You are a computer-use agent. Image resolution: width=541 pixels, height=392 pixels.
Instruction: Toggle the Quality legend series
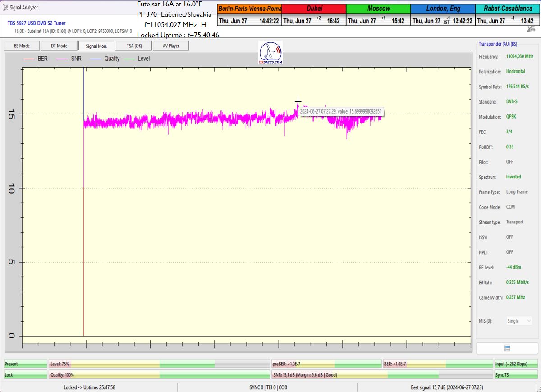coord(105,59)
